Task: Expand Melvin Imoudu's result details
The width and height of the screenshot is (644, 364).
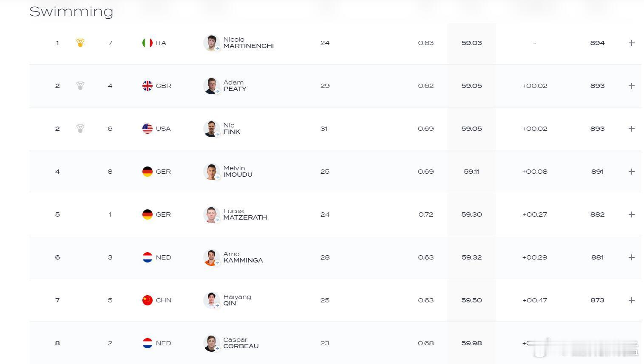Action: pos(632,172)
